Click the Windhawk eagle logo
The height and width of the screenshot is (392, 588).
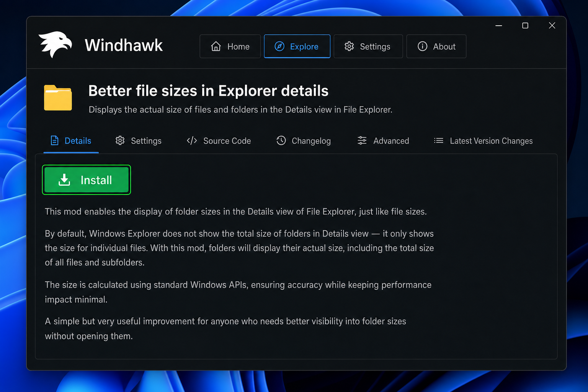(55, 44)
